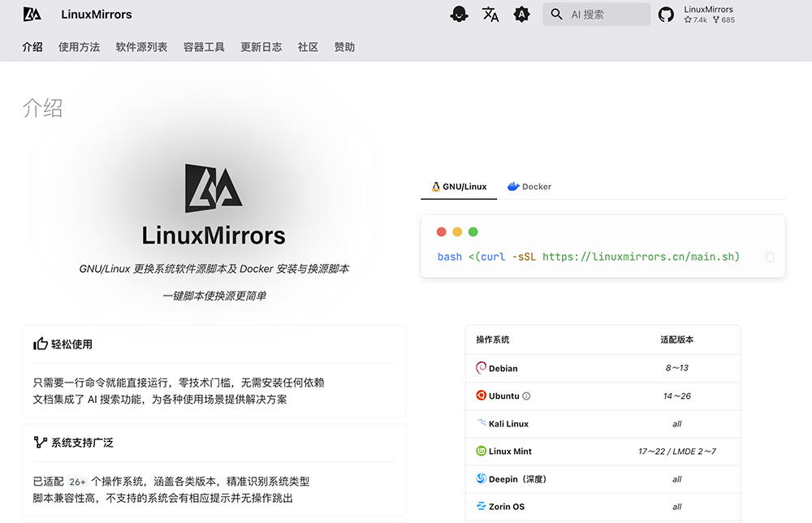This screenshot has height=523, width=812.
Task: Click the Zorin OS logo
Action: click(x=481, y=506)
